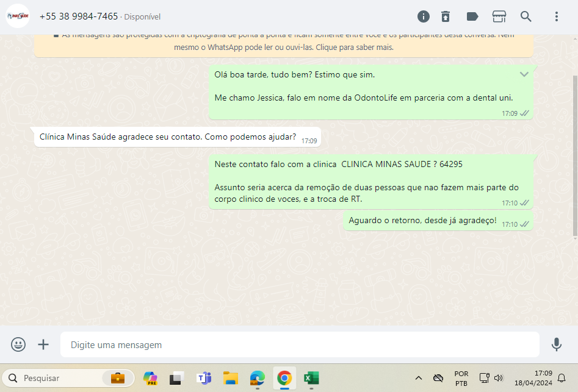578x392 pixels.
Task: Open the store catalog icon
Action: 499,16
